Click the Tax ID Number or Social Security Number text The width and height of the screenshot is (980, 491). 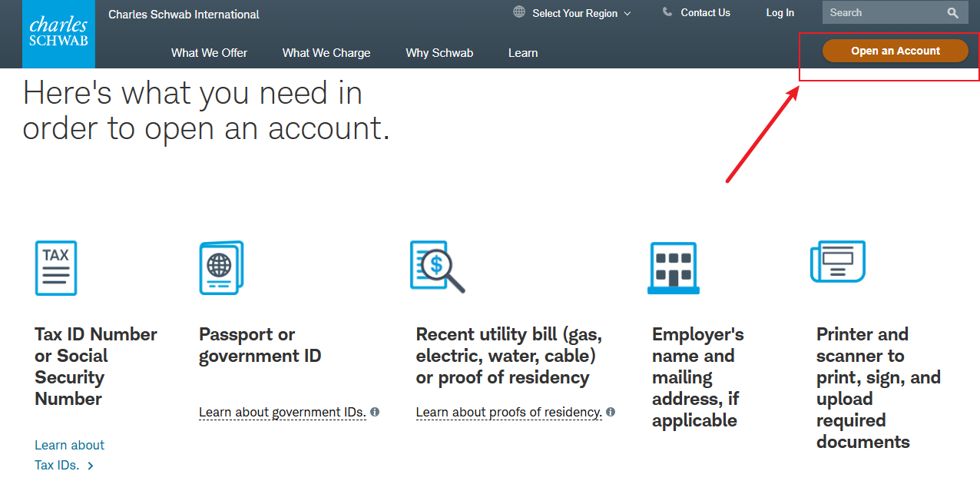coord(96,367)
